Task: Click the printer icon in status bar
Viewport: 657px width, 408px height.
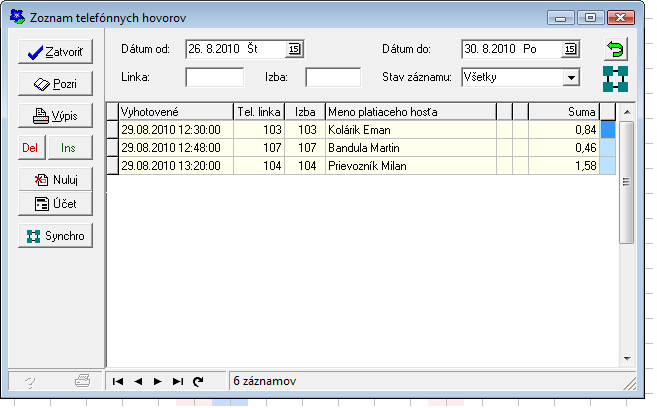Action: [x=83, y=381]
